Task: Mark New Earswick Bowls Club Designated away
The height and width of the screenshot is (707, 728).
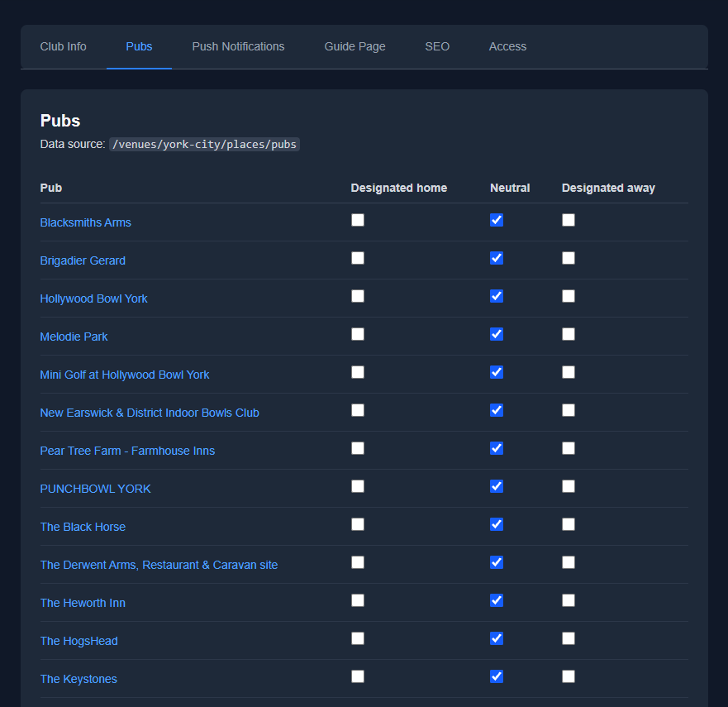Action: 569,411
